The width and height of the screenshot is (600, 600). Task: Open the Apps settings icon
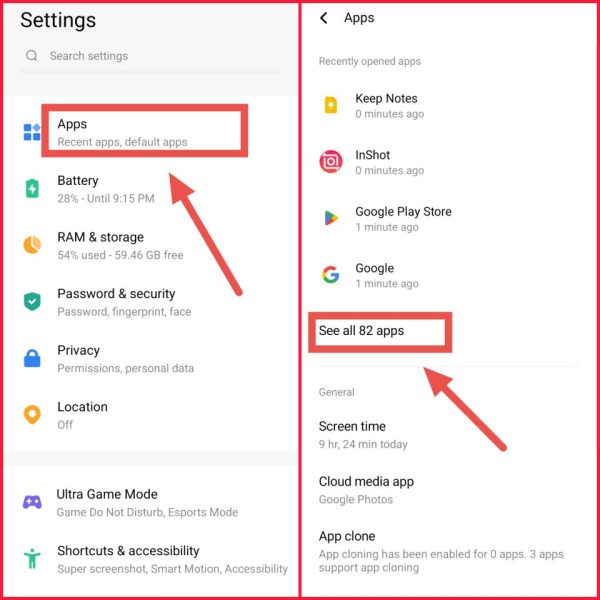coord(32,132)
